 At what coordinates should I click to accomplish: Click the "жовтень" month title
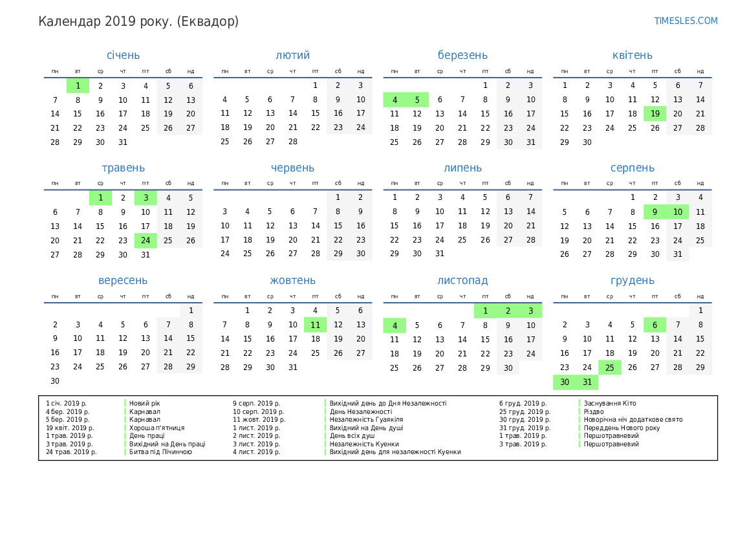click(292, 281)
